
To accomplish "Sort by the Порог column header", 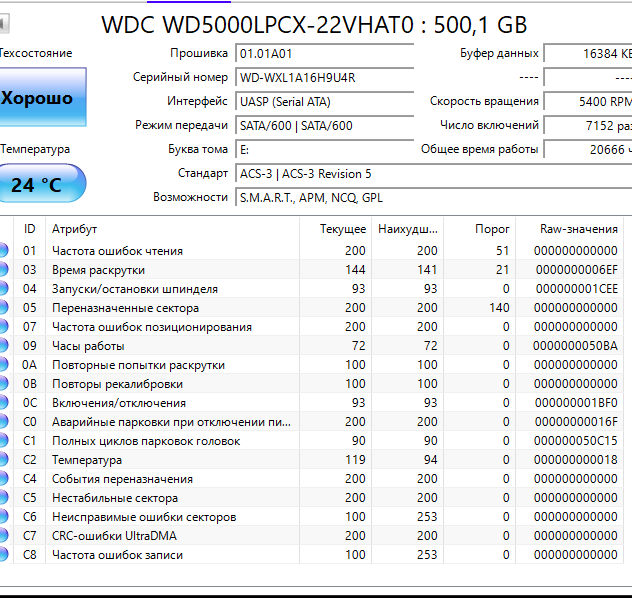I will tap(480, 229).
